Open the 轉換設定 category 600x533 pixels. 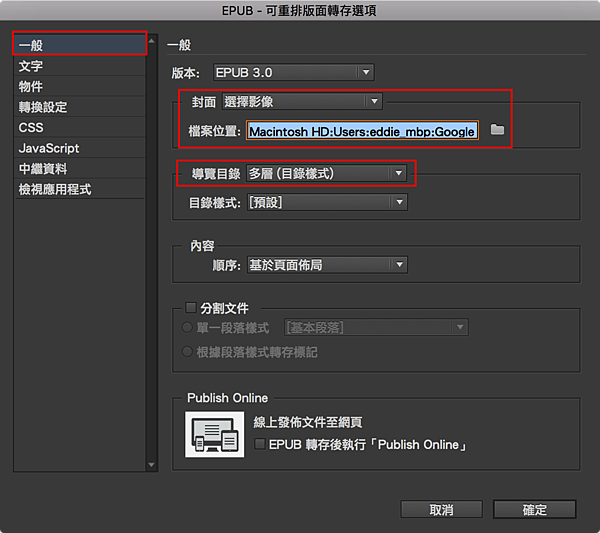point(80,107)
